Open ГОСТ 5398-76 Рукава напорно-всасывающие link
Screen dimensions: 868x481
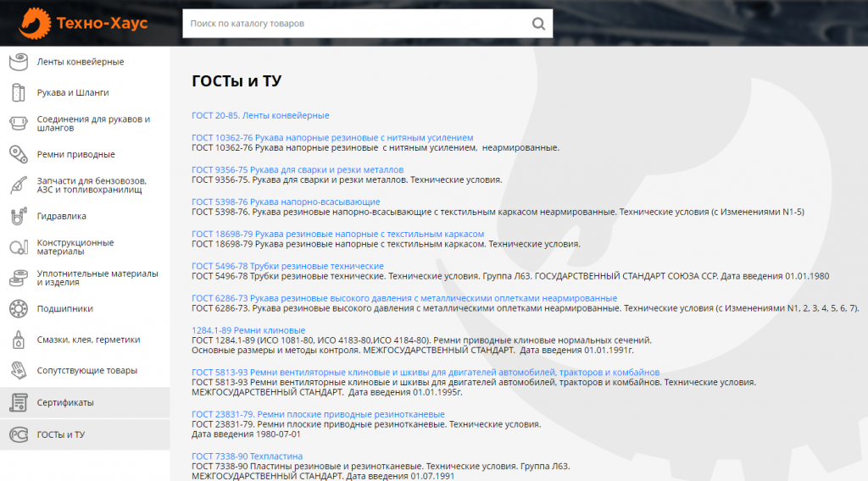286,202
